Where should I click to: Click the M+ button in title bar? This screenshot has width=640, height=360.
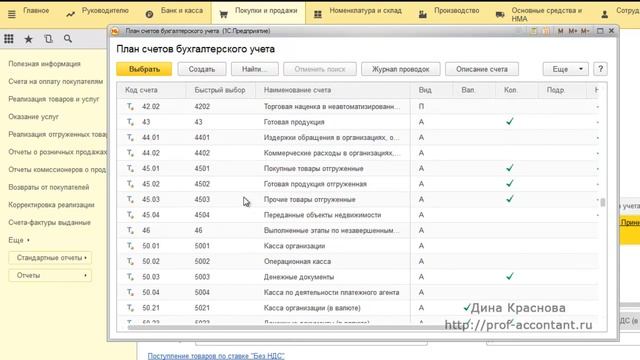pyautogui.click(x=572, y=31)
